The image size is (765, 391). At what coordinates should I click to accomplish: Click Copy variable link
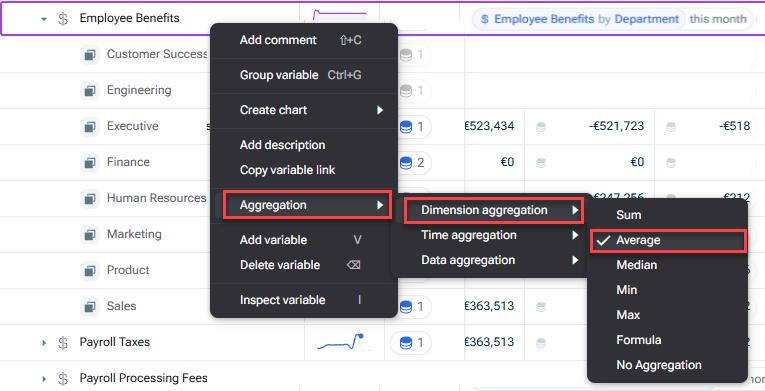303,170
